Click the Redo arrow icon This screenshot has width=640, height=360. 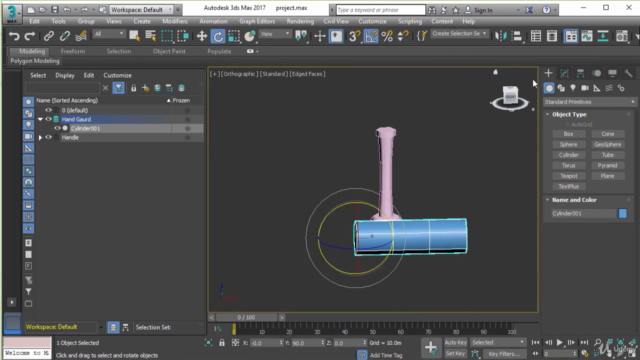tap(29, 36)
